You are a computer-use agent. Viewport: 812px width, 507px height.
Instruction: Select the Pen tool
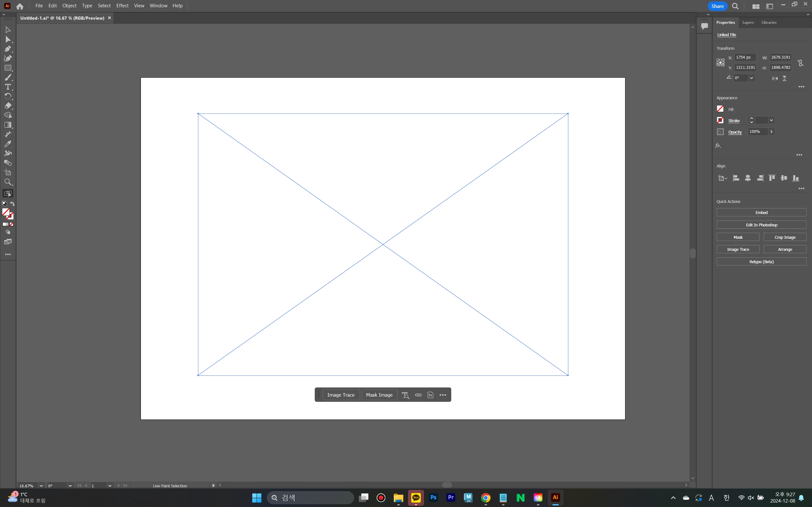click(8, 49)
